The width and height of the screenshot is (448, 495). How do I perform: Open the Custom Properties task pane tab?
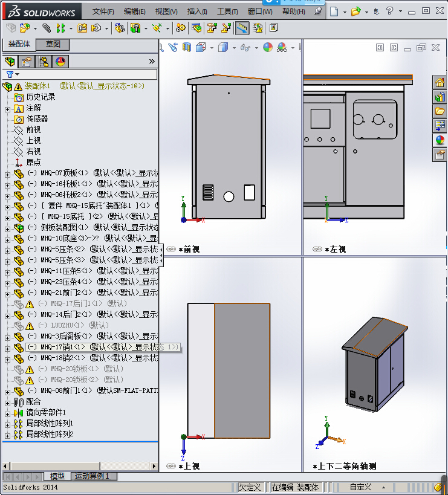click(440, 155)
